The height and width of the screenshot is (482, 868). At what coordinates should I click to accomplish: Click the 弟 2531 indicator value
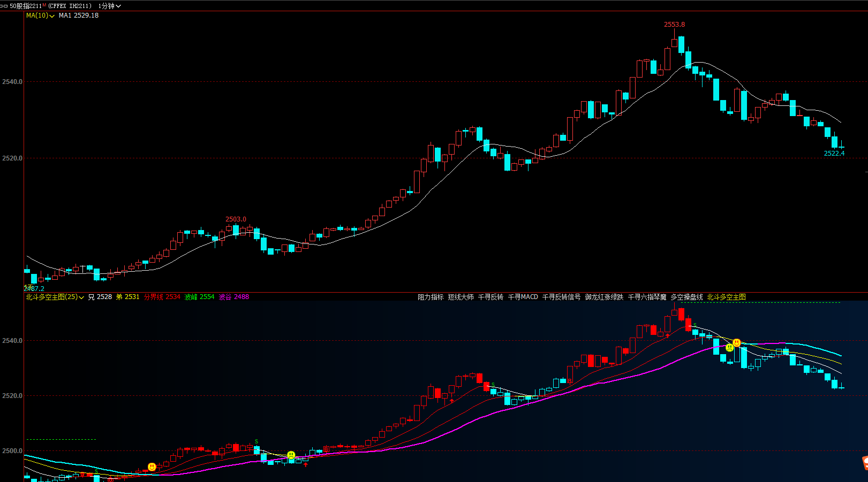pyautogui.click(x=127, y=297)
